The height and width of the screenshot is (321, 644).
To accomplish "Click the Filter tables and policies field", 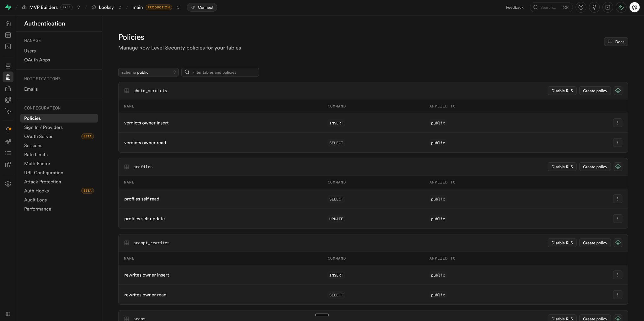I will click(220, 72).
